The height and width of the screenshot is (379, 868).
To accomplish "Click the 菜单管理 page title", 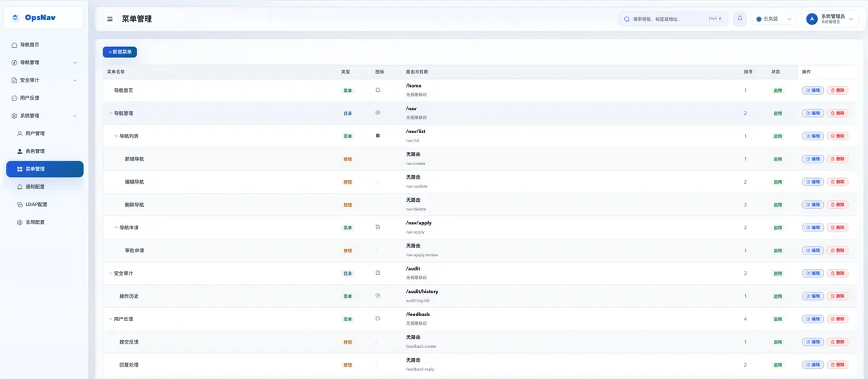I will click(x=137, y=19).
